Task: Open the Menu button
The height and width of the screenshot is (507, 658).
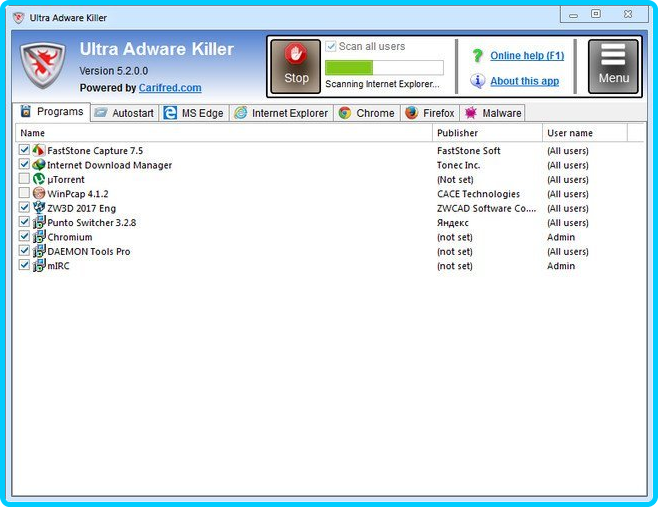Action: coord(613,66)
